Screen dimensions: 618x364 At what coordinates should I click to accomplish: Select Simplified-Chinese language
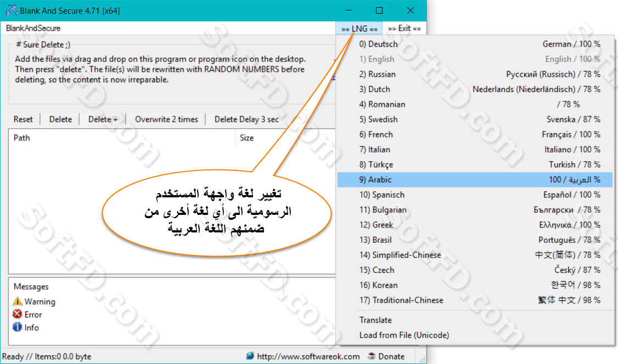tap(475, 255)
